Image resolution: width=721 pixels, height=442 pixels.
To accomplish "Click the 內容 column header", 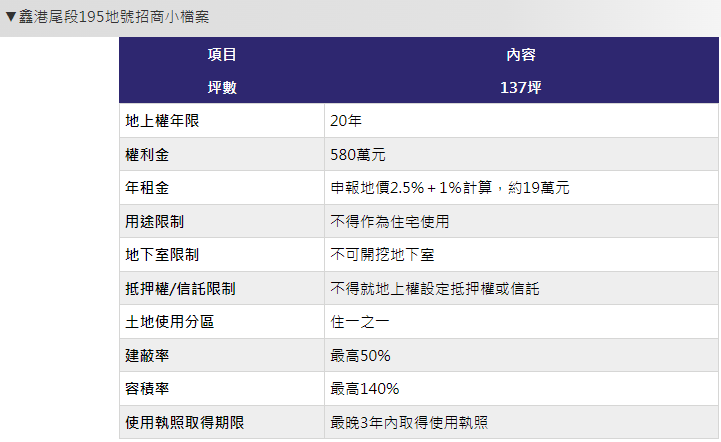I will [521, 54].
